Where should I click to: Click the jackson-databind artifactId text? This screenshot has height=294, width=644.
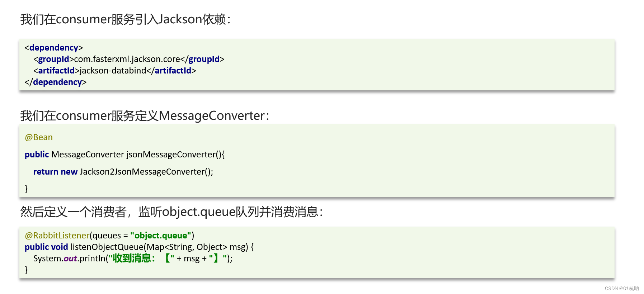coord(113,71)
